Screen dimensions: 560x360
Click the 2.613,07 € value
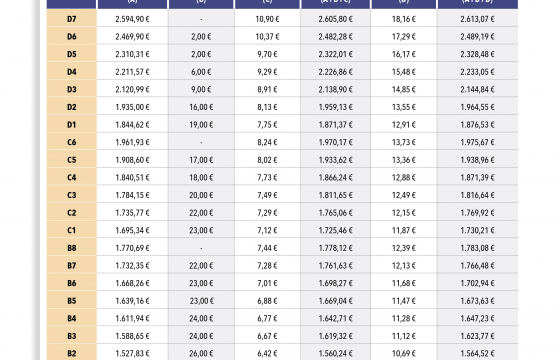tap(477, 19)
